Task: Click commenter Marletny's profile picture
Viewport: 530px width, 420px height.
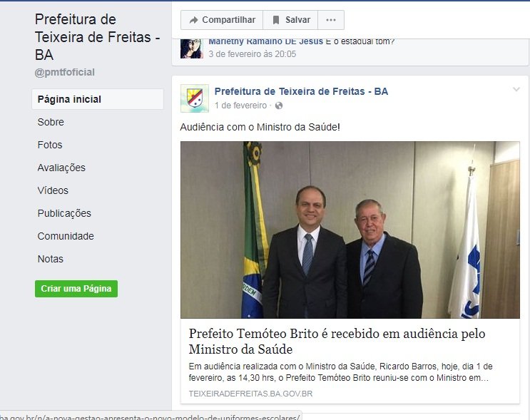Action: pos(192,48)
